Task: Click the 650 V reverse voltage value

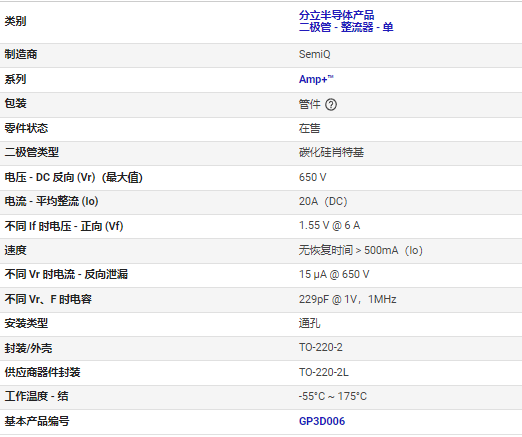Action: point(312,177)
